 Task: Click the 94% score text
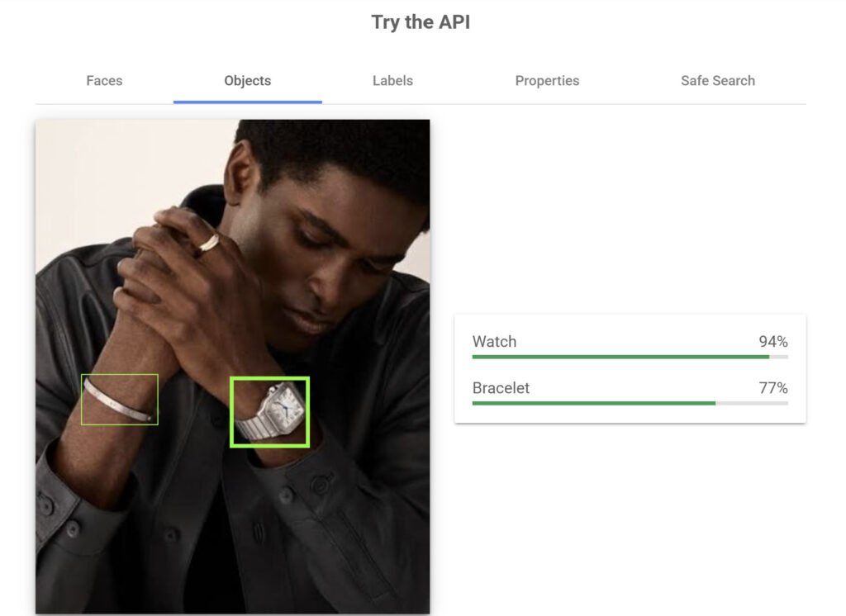(x=773, y=342)
